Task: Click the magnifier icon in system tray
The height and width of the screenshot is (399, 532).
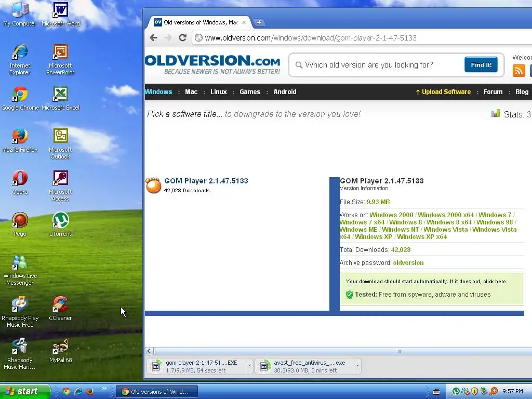Action: [494, 392]
